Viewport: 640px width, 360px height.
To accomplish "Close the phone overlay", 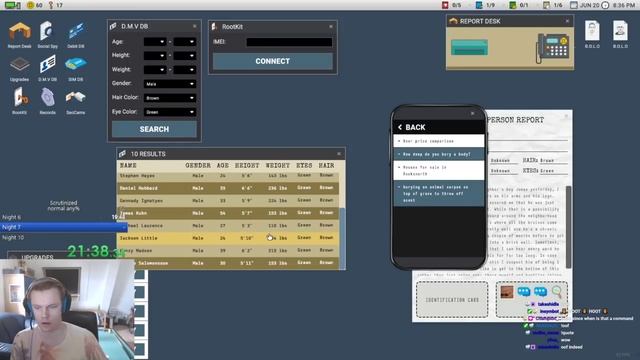I will coord(473,113).
